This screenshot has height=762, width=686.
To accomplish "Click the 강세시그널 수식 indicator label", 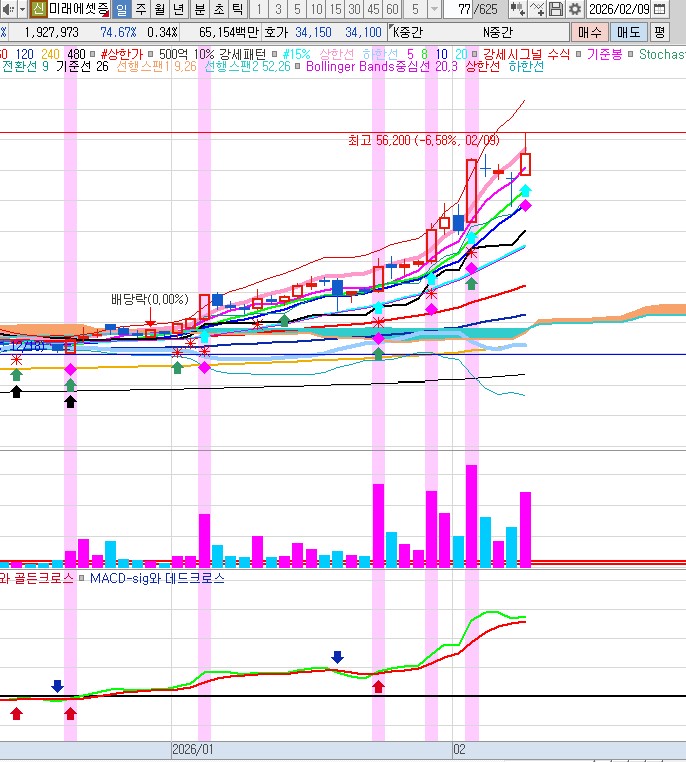I will coord(526,54).
